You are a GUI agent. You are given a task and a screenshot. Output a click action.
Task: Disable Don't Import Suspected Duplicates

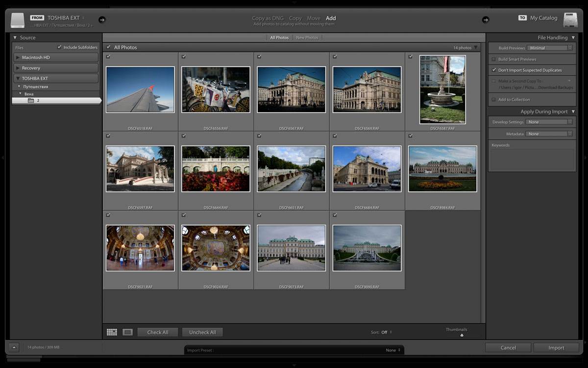click(x=494, y=70)
